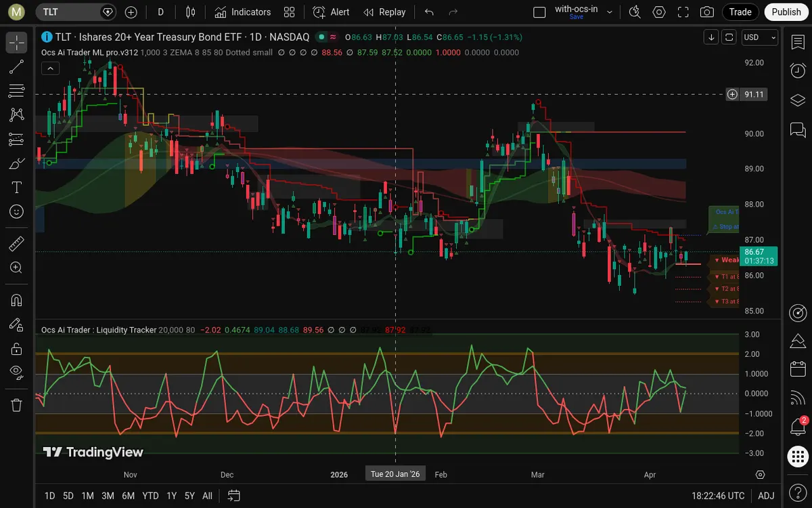Image resolution: width=812 pixels, height=508 pixels.
Task: Open the quick search icon
Action: 635,12
